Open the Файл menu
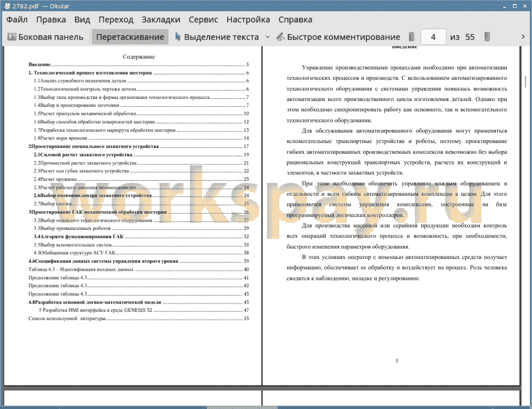 click(x=17, y=20)
